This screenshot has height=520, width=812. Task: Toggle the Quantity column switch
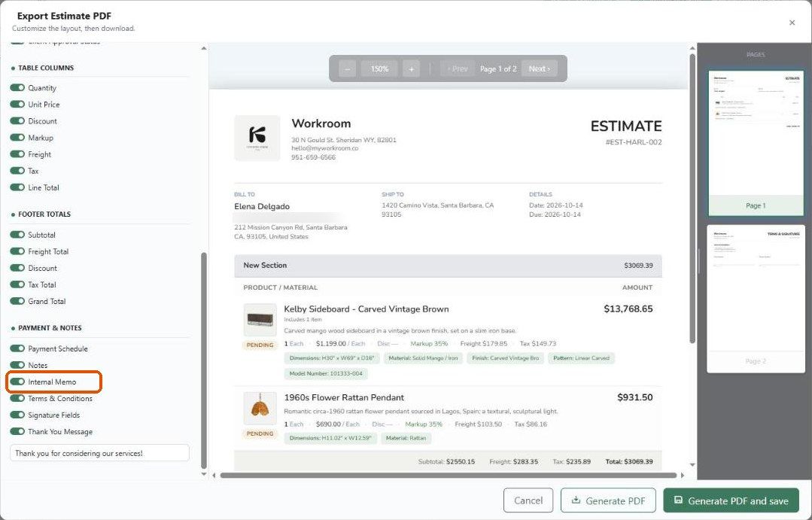click(17, 87)
